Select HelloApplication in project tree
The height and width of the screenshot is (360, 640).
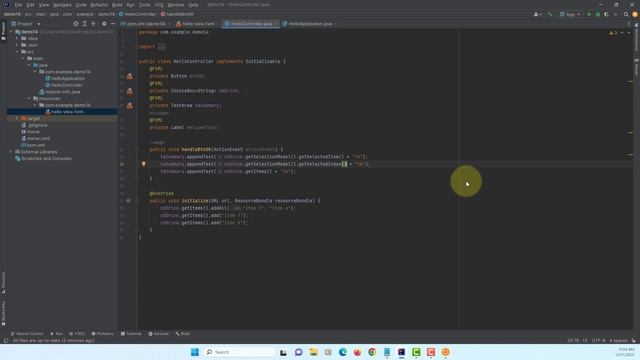tap(65, 78)
